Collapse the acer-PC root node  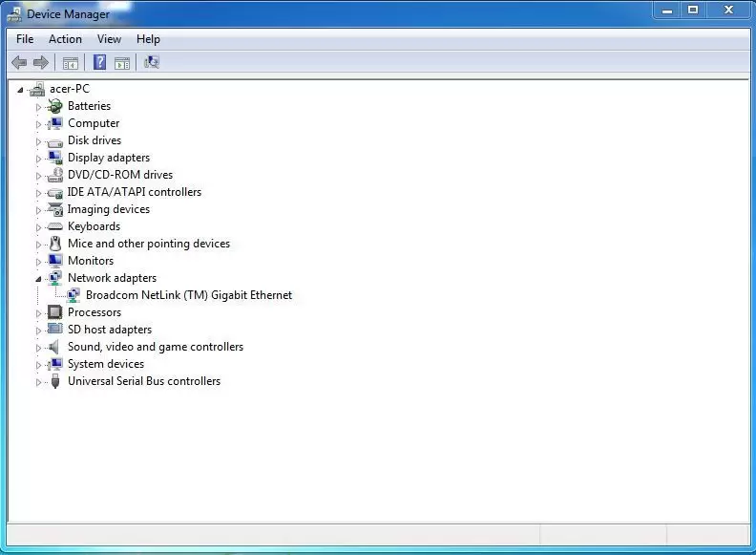click(20, 90)
